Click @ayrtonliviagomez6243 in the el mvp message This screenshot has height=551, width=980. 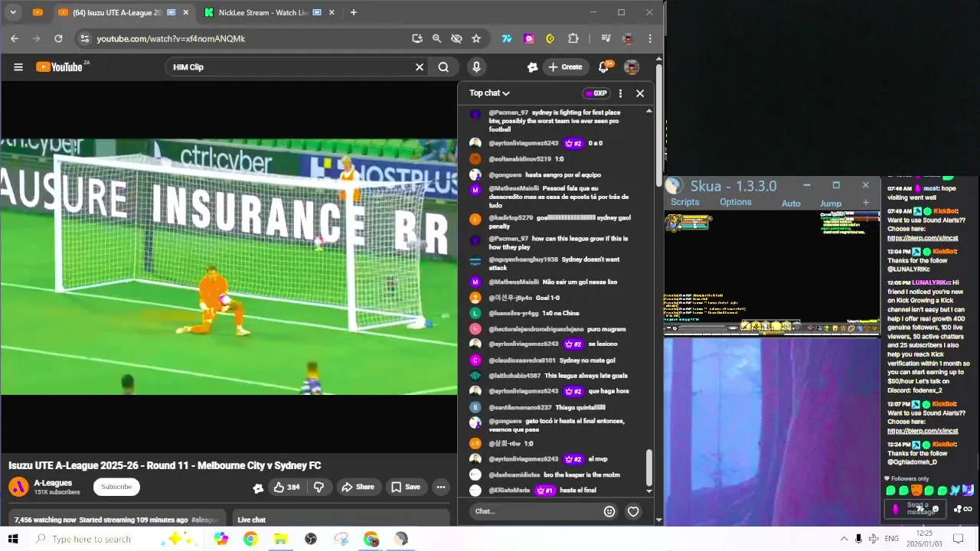point(524,459)
